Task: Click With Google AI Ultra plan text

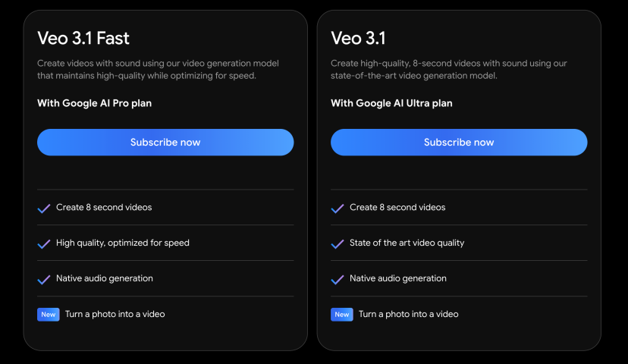Action: point(391,103)
